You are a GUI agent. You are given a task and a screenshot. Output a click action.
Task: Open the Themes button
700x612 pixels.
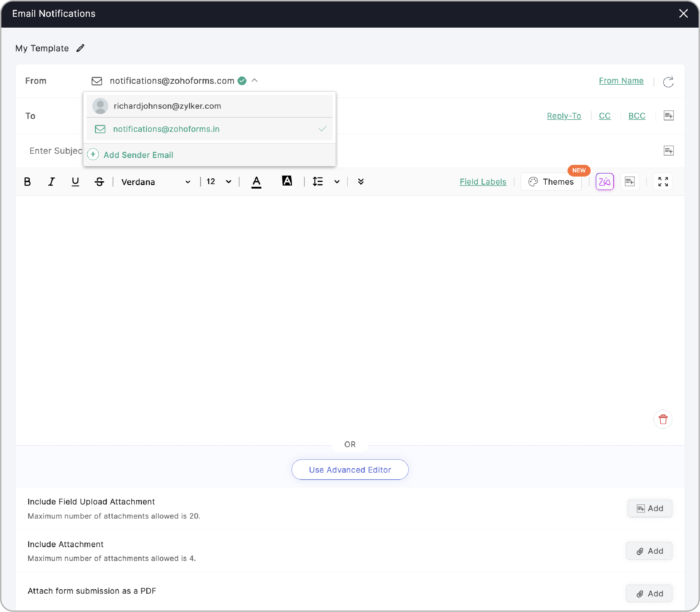551,182
